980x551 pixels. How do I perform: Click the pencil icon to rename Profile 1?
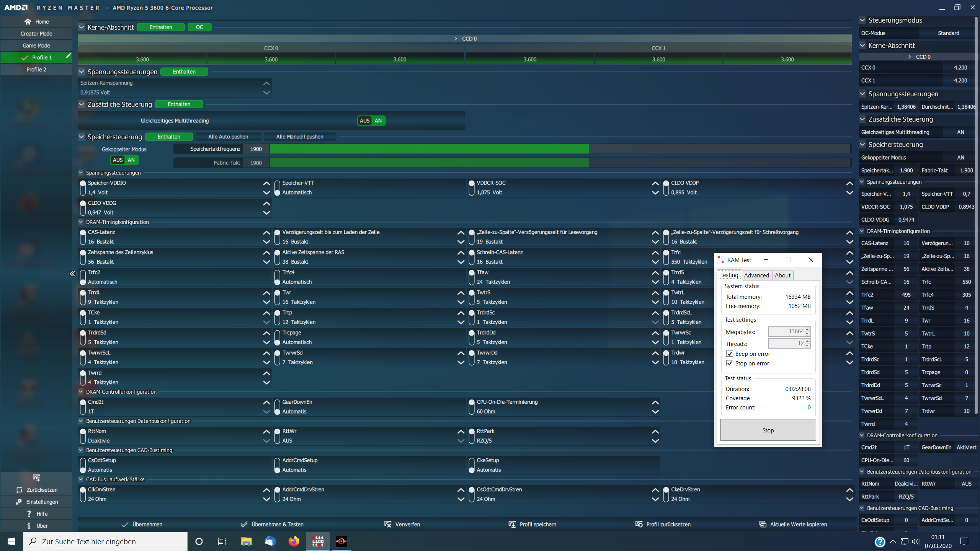(69, 55)
